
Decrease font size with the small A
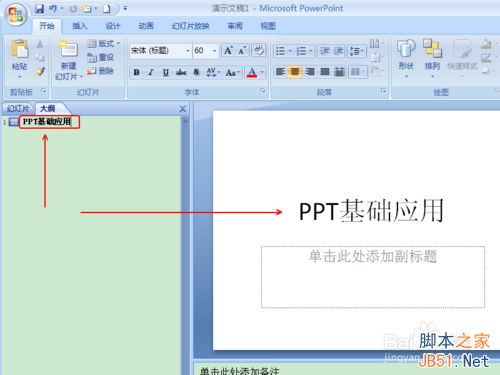242,51
